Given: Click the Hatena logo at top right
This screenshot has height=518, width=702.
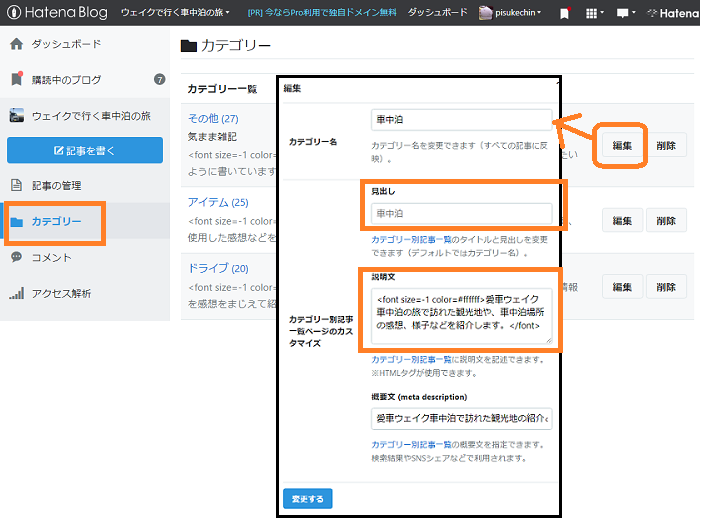Looking at the screenshot, I should point(673,13).
